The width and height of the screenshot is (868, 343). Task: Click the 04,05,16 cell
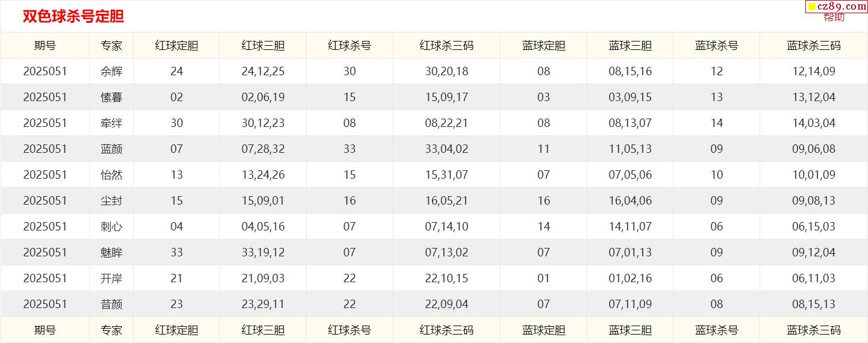pyautogui.click(x=263, y=227)
